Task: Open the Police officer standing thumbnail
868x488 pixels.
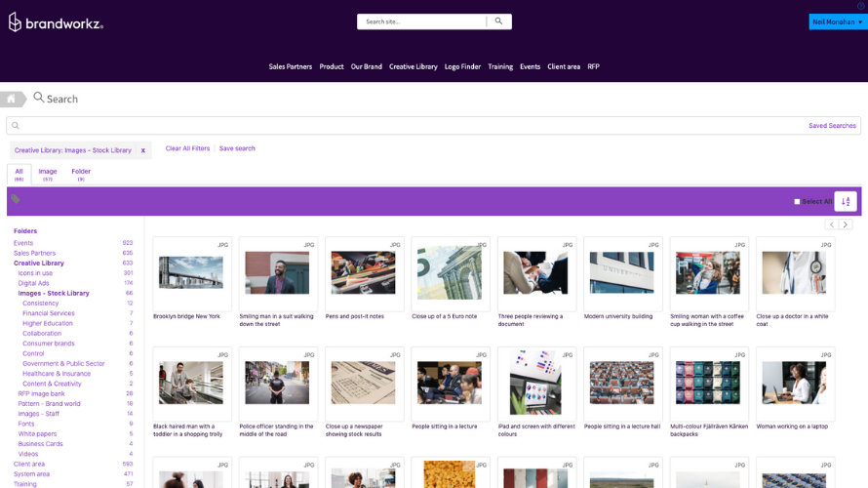Action: 277,383
